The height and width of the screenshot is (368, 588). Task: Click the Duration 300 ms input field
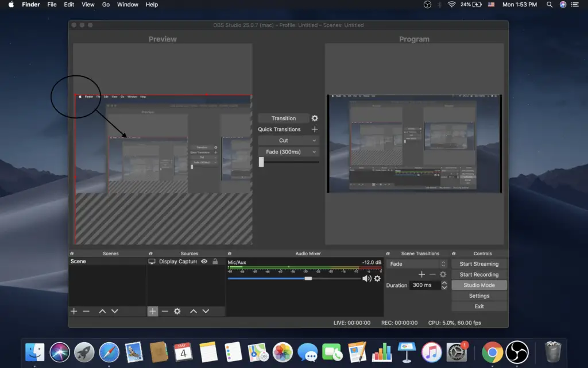[x=425, y=285]
